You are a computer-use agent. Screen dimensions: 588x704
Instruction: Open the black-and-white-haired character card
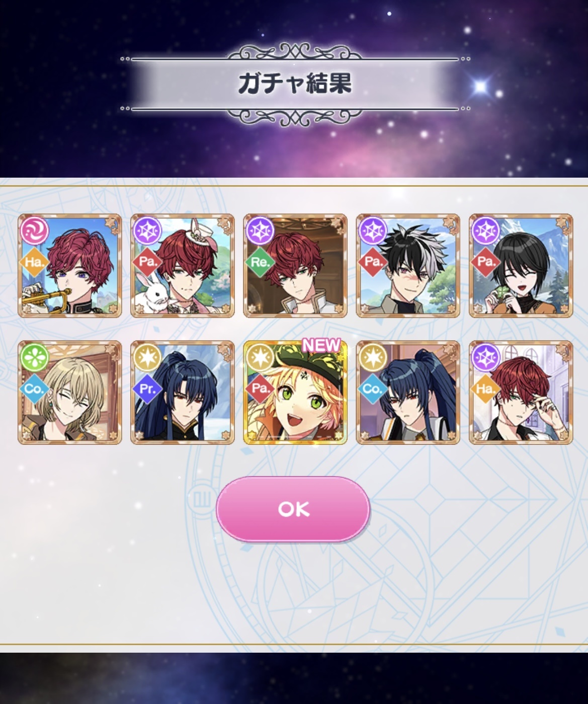click(x=408, y=266)
